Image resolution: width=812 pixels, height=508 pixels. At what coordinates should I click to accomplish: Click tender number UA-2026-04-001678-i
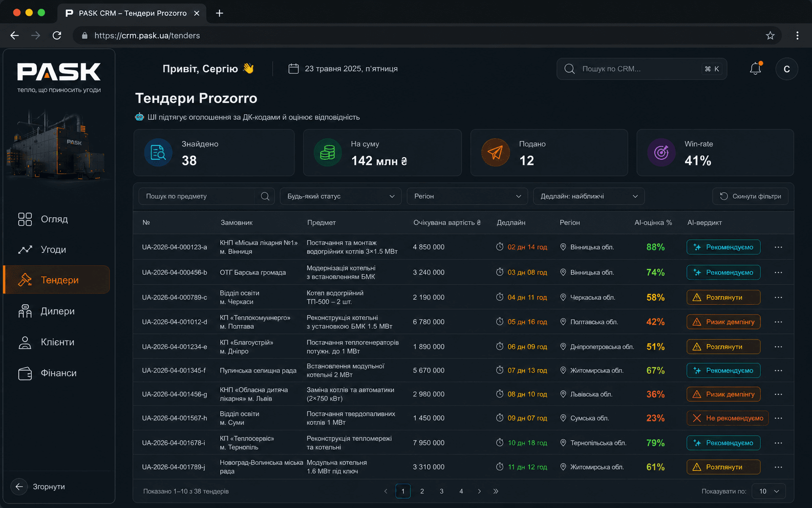[174, 443]
